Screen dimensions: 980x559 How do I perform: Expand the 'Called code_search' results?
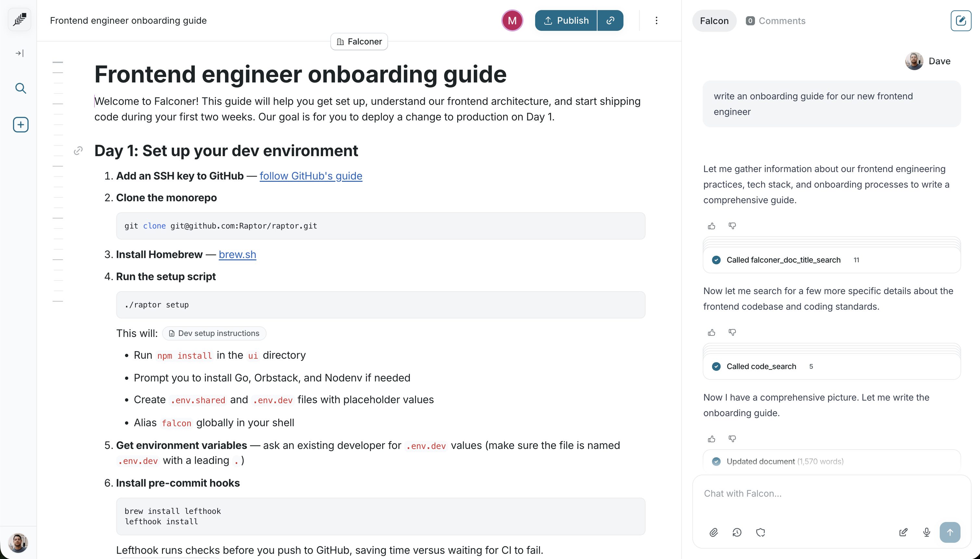761,366
